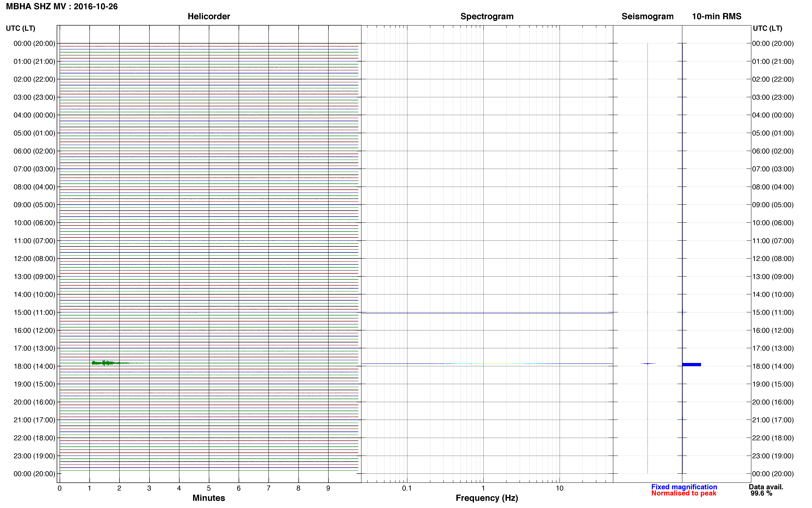This screenshot has width=812, height=508.
Task: Click the 'Helicorder' panel heading
Action: pos(209,16)
